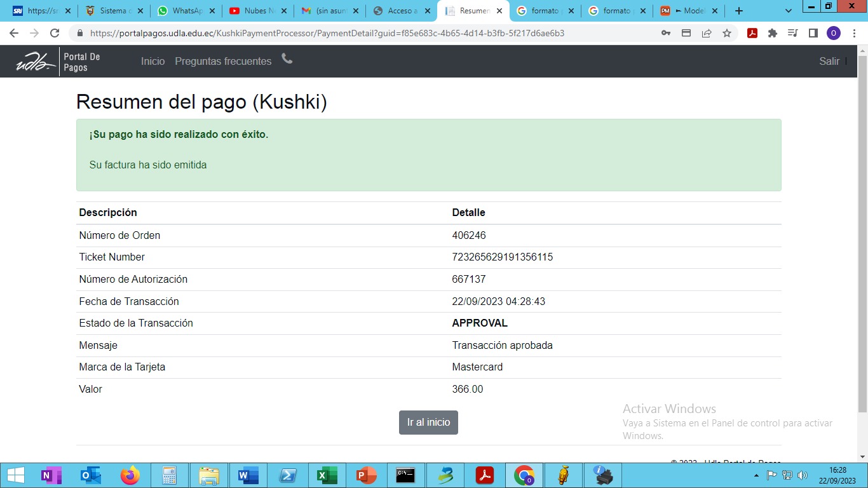This screenshot has width=868, height=488.
Task: Open Excel from the taskbar
Action: 327,475
